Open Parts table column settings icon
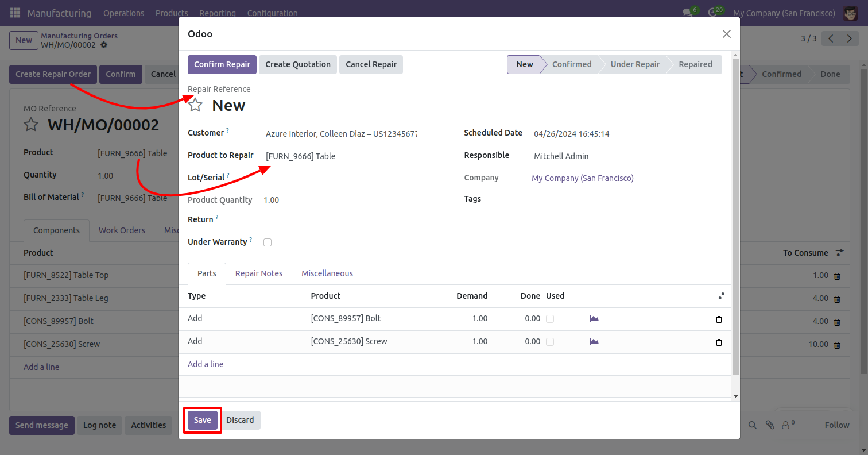Image resolution: width=868 pixels, height=455 pixels. pyautogui.click(x=721, y=296)
